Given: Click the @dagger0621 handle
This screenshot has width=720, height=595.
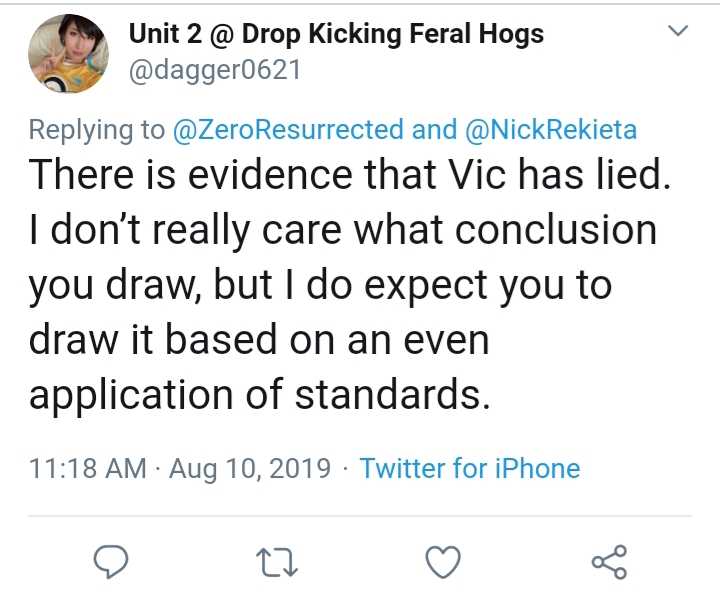Looking at the screenshot, I should click(x=215, y=70).
